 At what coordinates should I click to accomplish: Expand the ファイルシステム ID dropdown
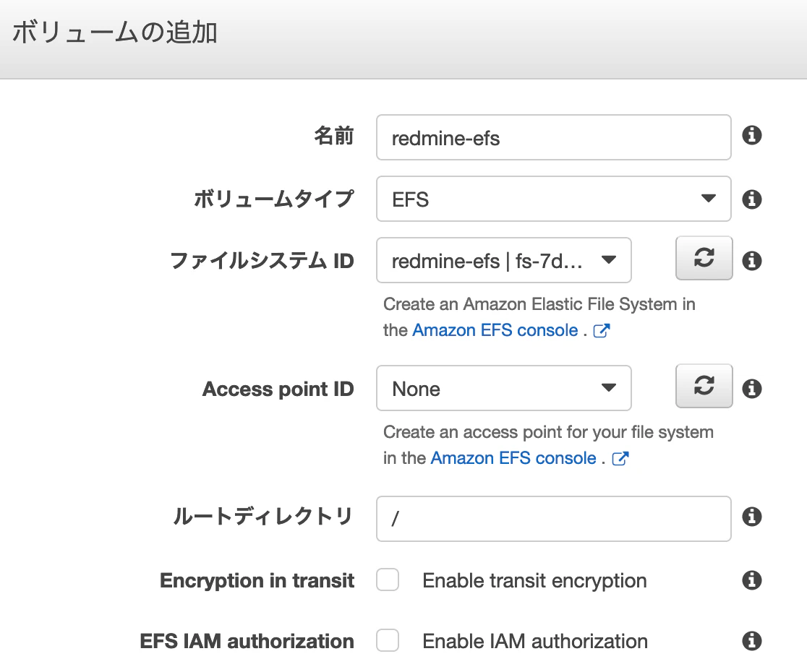[504, 260]
